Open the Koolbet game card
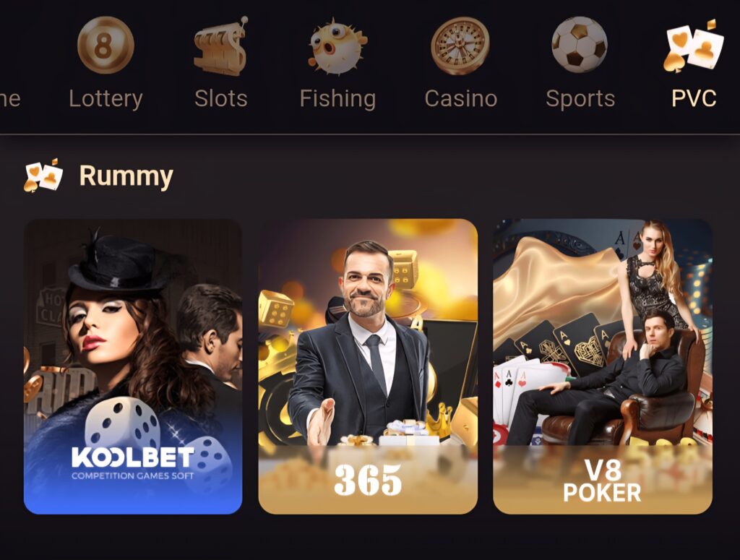The image size is (740, 560). [133, 366]
